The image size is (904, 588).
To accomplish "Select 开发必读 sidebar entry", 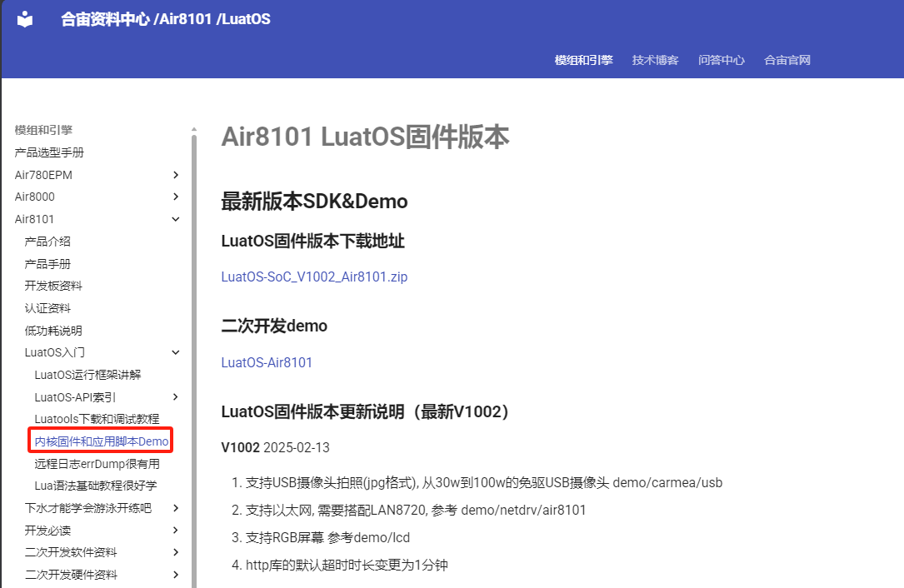I will 47,531.
